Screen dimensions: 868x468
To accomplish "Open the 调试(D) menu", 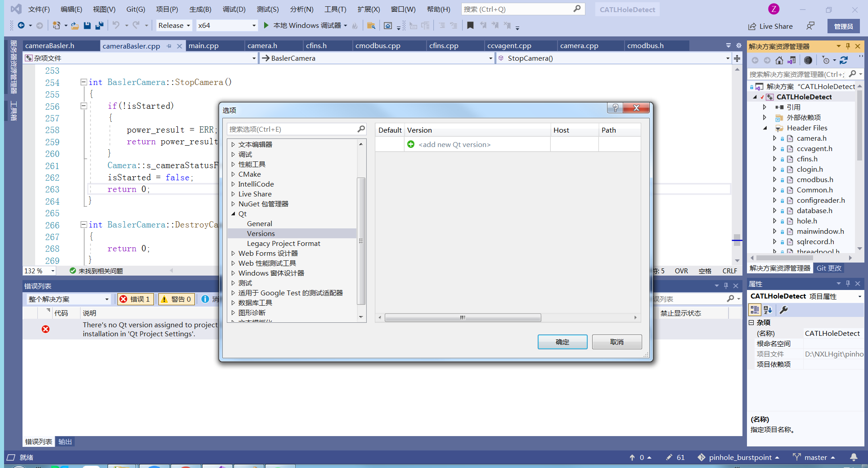I will click(x=234, y=9).
